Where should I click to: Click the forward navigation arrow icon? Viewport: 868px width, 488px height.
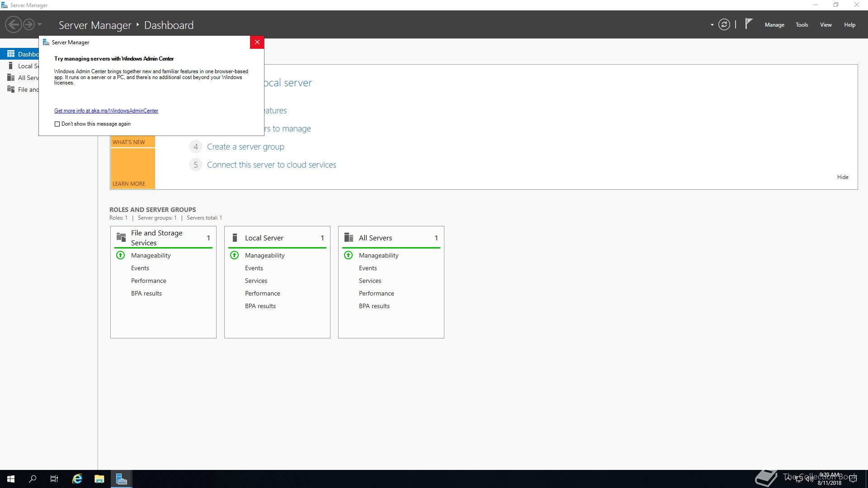click(x=29, y=24)
